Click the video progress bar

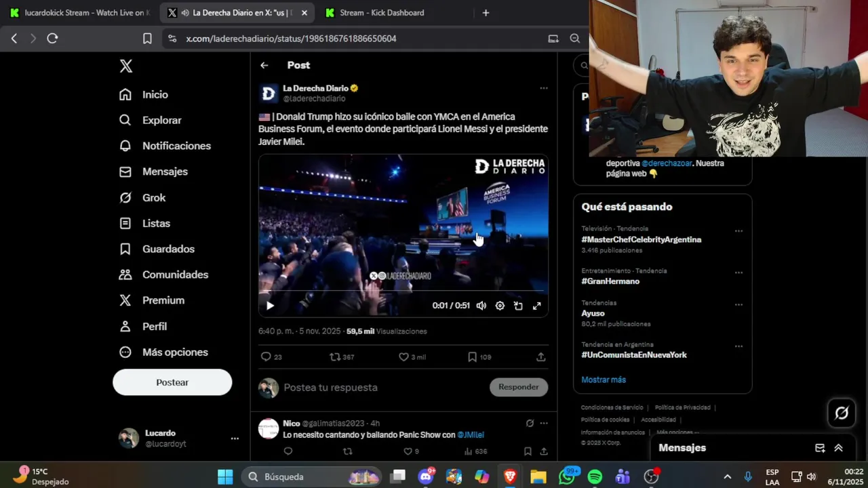403,291
